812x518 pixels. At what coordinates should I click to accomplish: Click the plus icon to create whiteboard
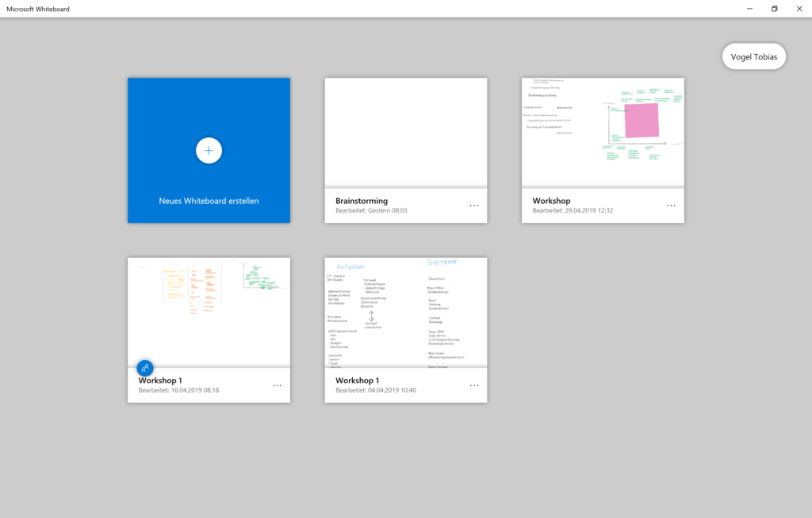click(x=209, y=151)
